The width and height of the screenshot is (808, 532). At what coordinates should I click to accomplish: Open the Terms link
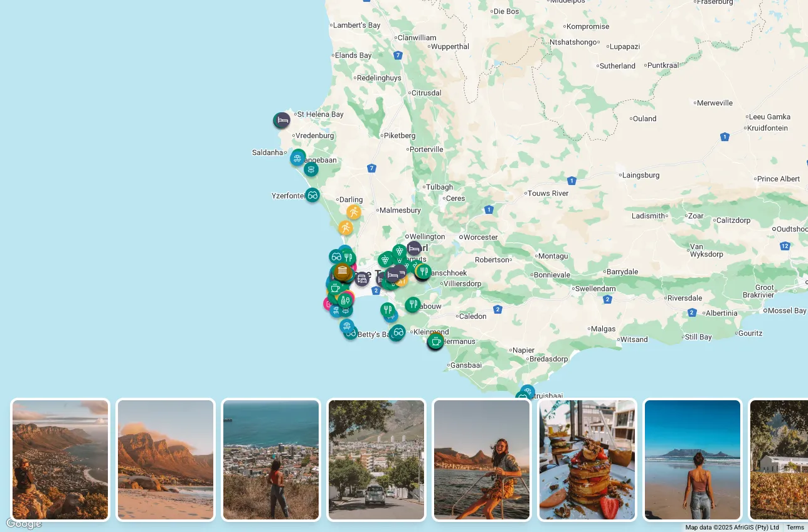click(x=795, y=527)
